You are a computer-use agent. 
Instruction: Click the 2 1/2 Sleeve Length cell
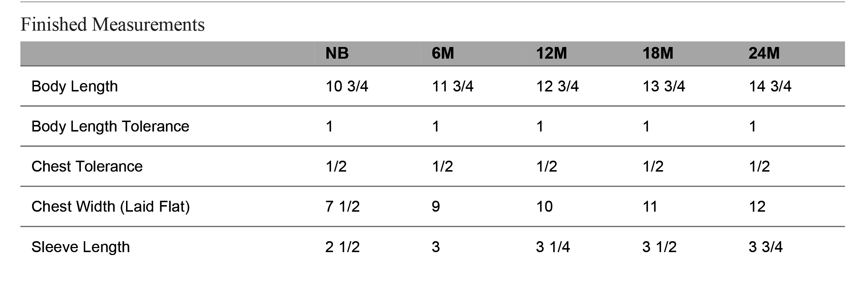click(x=343, y=247)
